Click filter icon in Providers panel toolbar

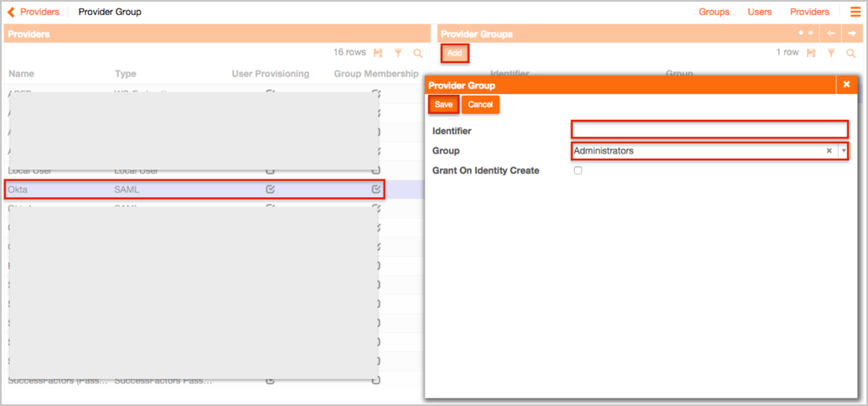pyautogui.click(x=398, y=53)
